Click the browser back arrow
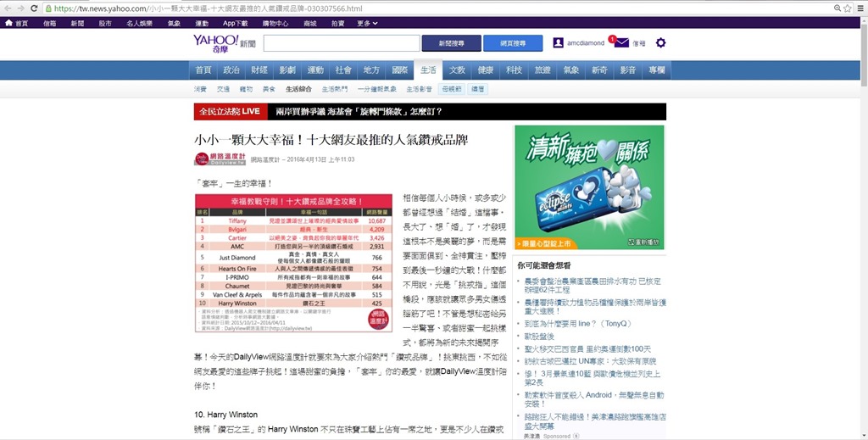 [x=7, y=8]
